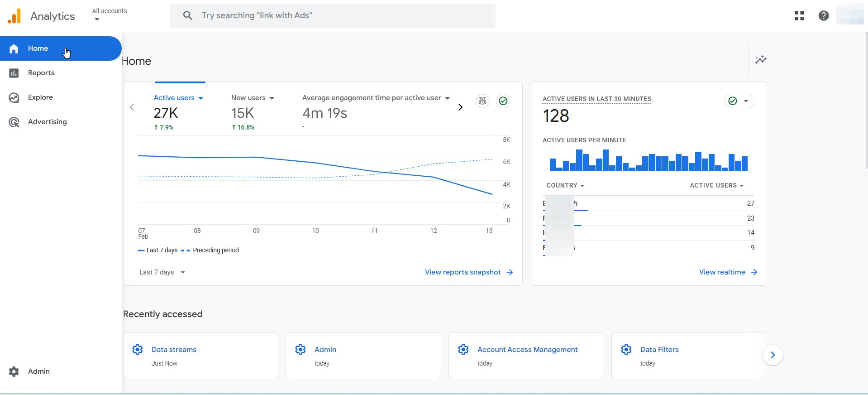Image resolution: width=868 pixels, height=395 pixels.
Task: Click View realtime link
Action: [722, 272]
